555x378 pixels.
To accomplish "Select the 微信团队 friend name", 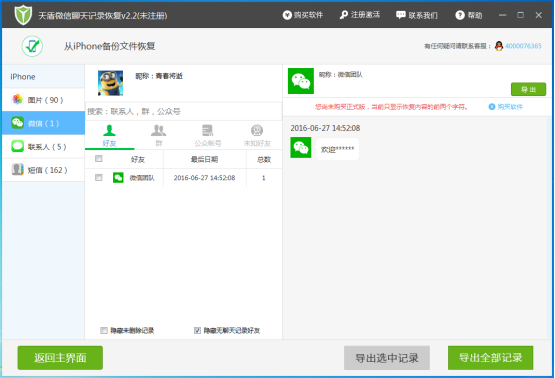I will pyautogui.click(x=142, y=178).
